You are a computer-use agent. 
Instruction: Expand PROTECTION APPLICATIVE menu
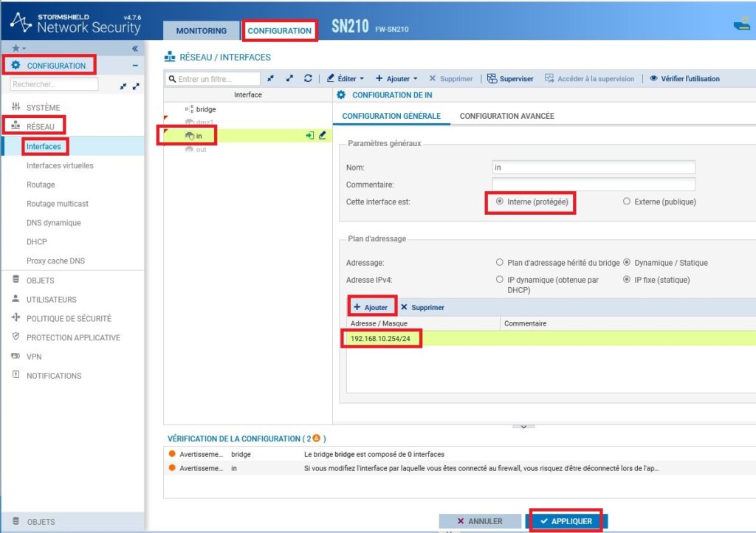(x=73, y=337)
